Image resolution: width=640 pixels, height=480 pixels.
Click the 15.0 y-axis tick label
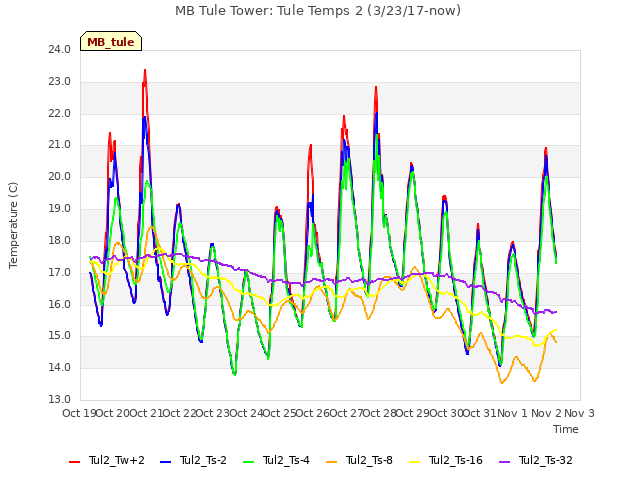point(60,336)
